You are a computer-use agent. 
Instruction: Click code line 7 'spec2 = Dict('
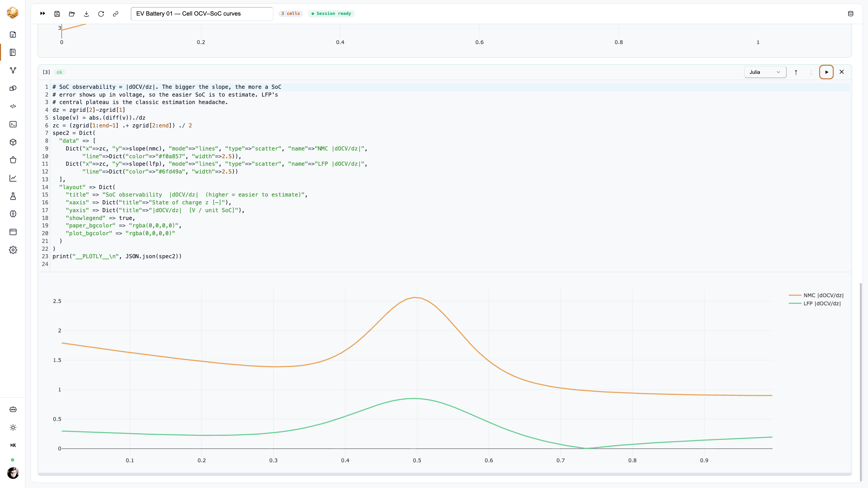point(74,133)
